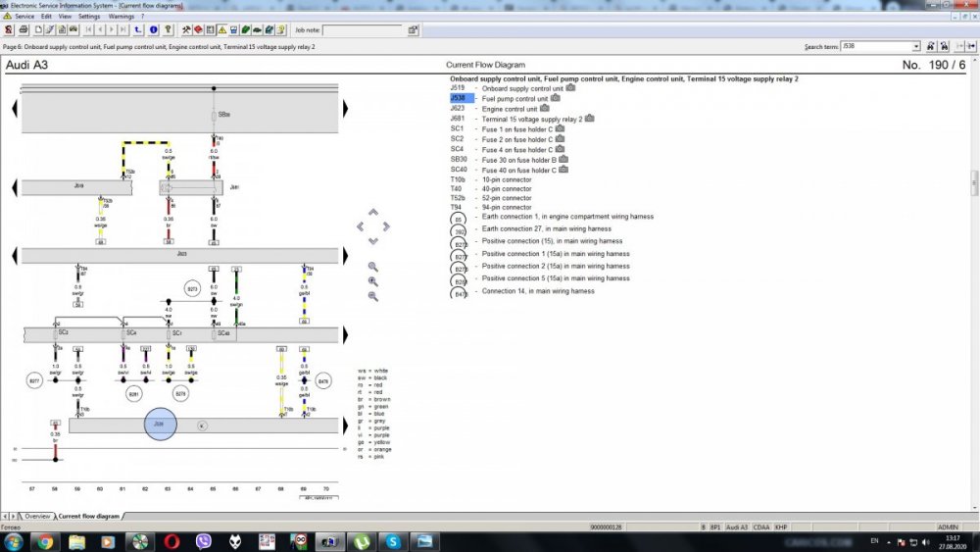Click 'Connection 14, in main wiring harness' text

tap(538, 290)
